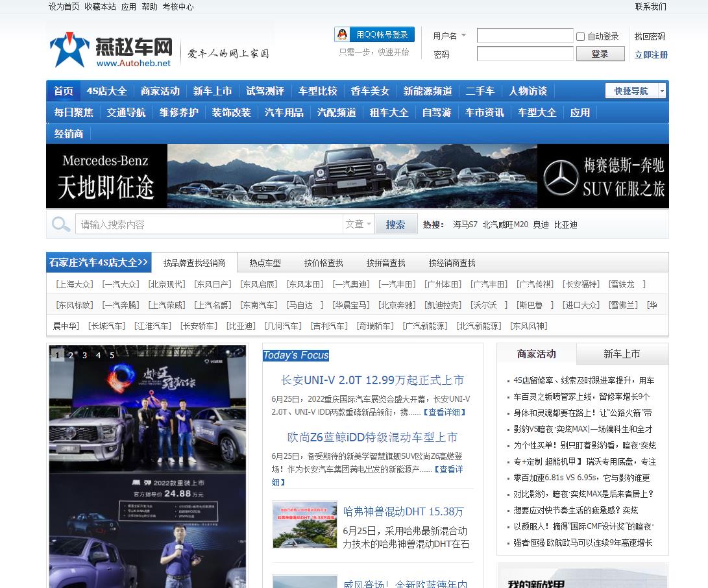
Task: Click 设为首页 in the top bar
Action: [x=64, y=6]
